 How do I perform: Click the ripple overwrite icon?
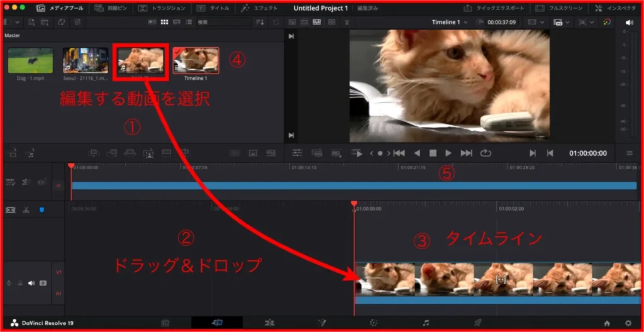pos(130,153)
